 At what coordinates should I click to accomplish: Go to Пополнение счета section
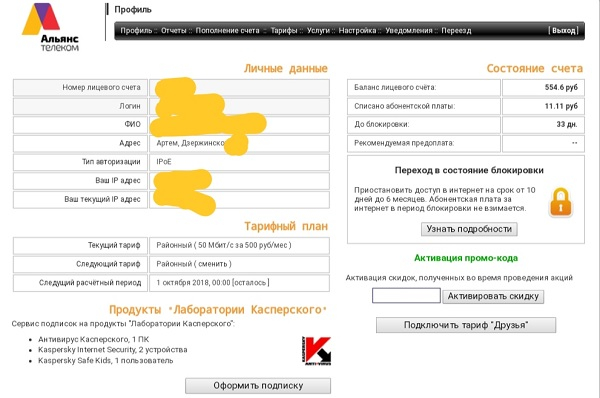click(x=227, y=31)
